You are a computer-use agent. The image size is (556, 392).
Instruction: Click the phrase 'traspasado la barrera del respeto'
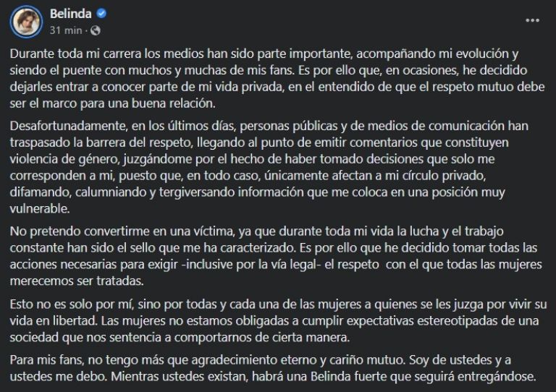tap(101, 142)
